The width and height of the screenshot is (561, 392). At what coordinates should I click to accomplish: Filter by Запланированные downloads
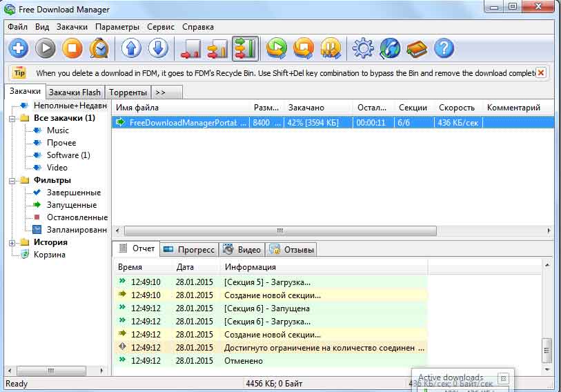(77, 230)
